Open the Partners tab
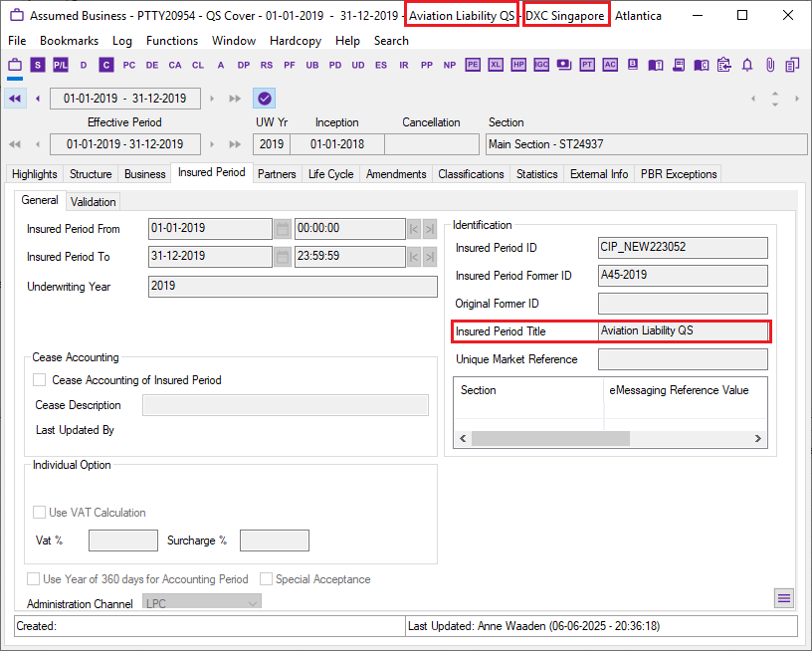 click(x=277, y=174)
